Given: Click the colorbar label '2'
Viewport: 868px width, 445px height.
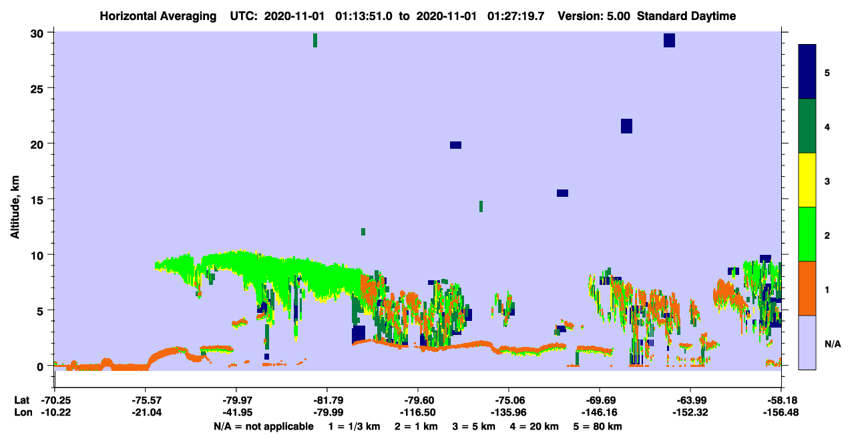Looking at the screenshot, I should tap(827, 235).
